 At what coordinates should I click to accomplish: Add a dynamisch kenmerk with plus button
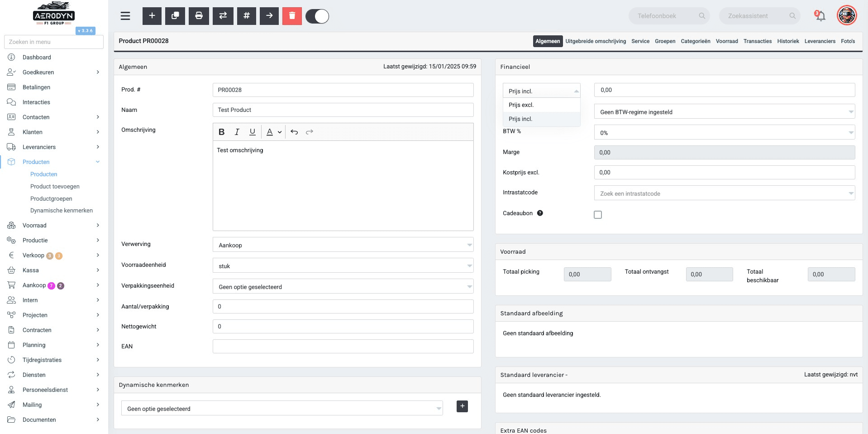click(462, 406)
